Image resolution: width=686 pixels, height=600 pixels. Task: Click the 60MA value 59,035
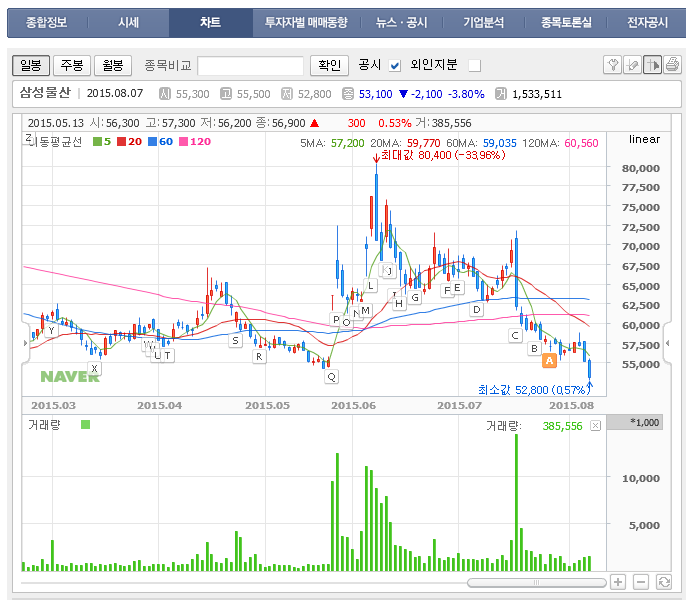pyautogui.click(x=500, y=143)
